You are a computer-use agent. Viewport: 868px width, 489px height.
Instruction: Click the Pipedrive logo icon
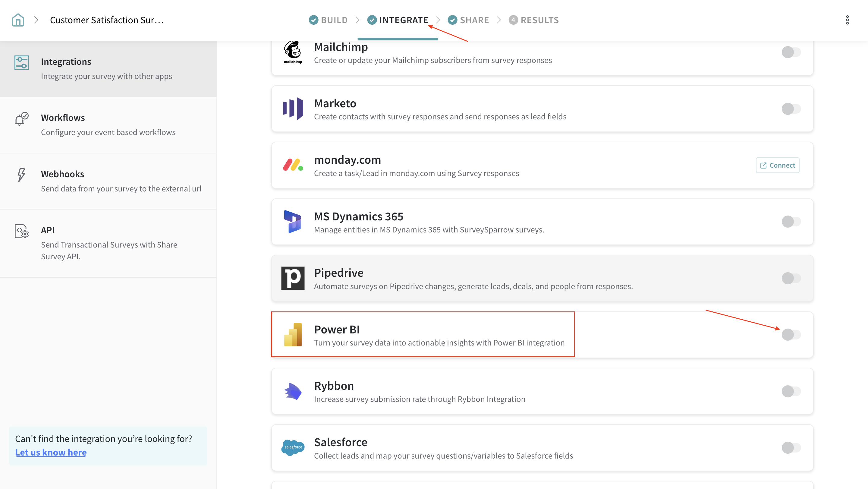pyautogui.click(x=293, y=278)
